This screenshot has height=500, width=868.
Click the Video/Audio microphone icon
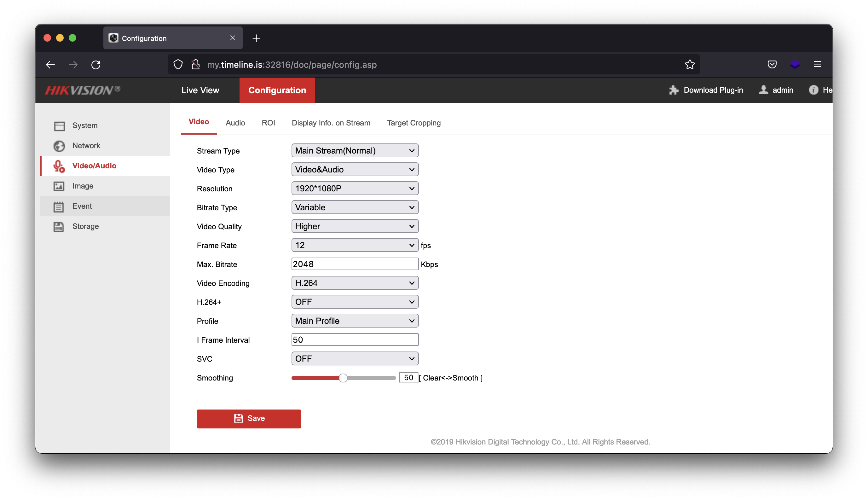tap(59, 166)
